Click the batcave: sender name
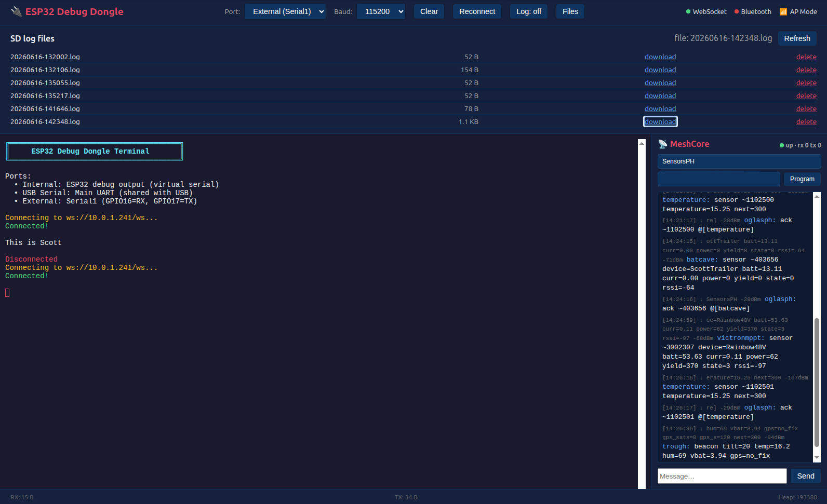This screenshot has height=504, width=827. (702, 260)
